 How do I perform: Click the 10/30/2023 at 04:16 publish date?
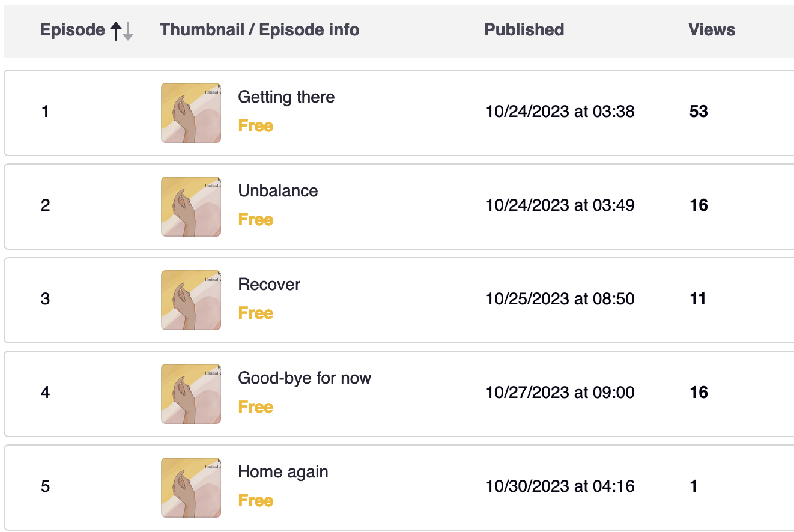560,486
